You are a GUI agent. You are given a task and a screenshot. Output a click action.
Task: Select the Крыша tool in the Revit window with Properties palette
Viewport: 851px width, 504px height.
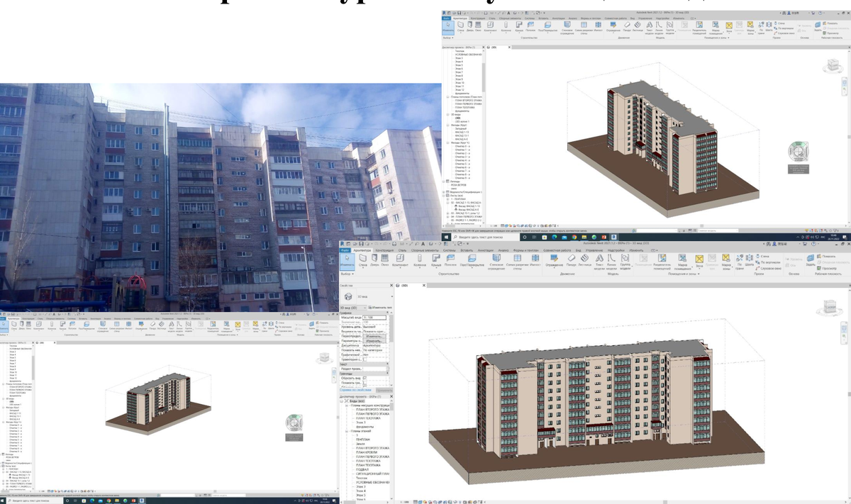436,261
